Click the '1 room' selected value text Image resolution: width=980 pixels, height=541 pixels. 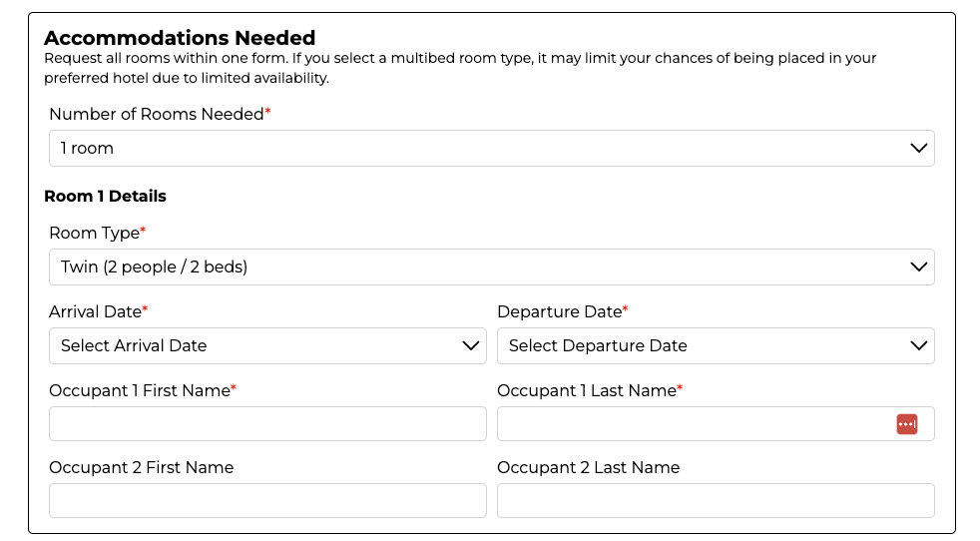87,149
